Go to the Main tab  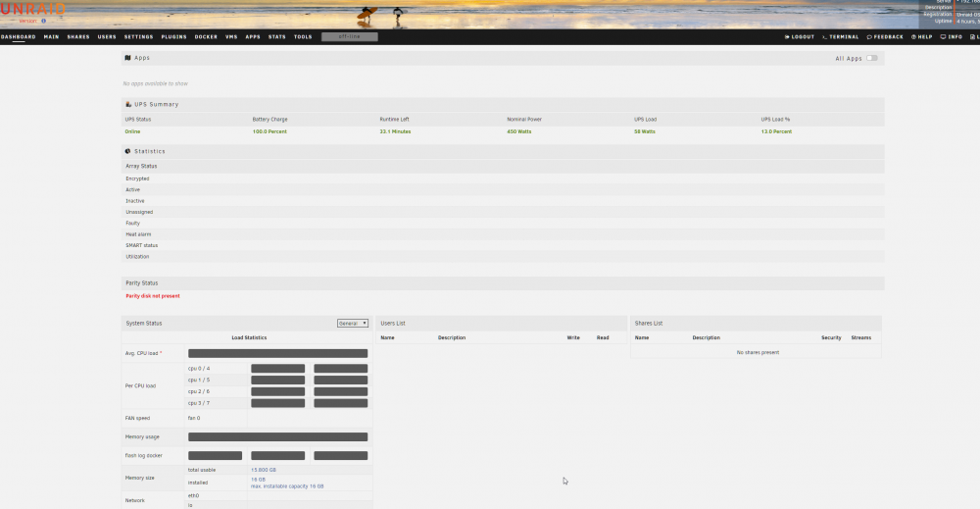[x=51, y=37]
